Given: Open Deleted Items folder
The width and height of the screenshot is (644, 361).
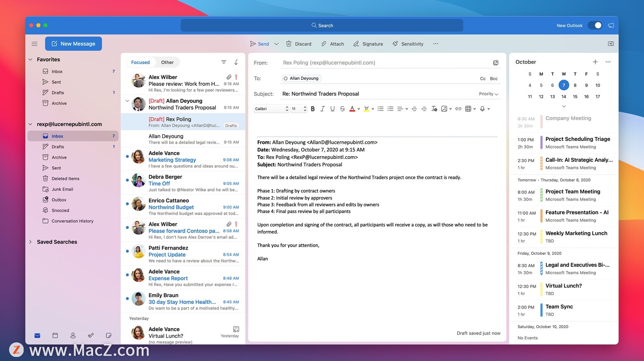Looking at the screenshot, I should coord(65,178).
